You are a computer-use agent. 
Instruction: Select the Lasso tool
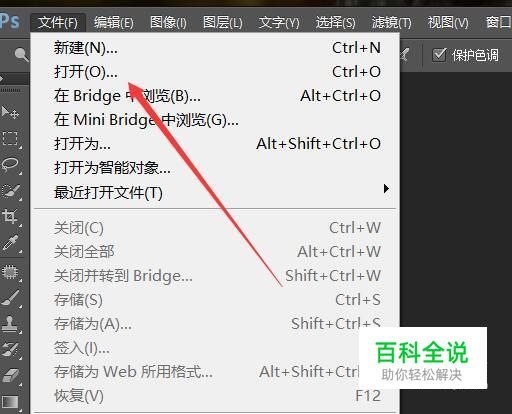click(x=10, y=164)
